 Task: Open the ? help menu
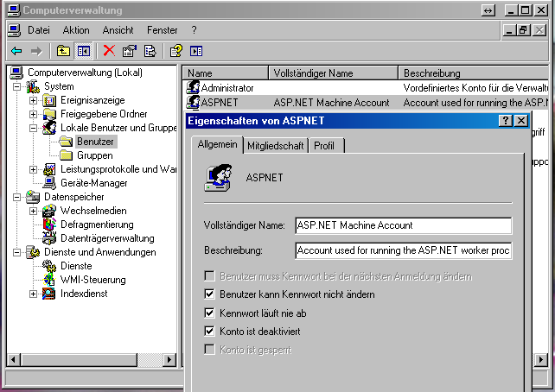click(x=194, y=30)
